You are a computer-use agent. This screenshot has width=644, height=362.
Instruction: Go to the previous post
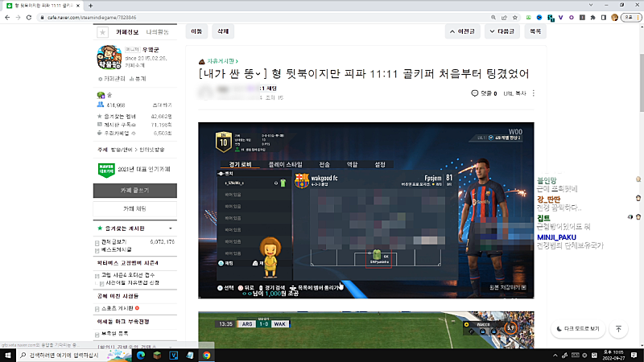[462, 31]
